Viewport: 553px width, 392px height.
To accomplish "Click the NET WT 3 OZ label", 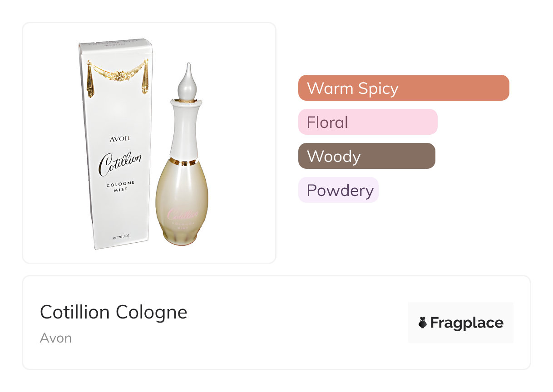I will pos(121,237).
